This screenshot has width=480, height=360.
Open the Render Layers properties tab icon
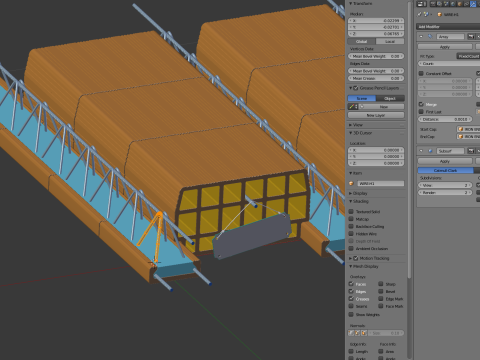[439, 4]
